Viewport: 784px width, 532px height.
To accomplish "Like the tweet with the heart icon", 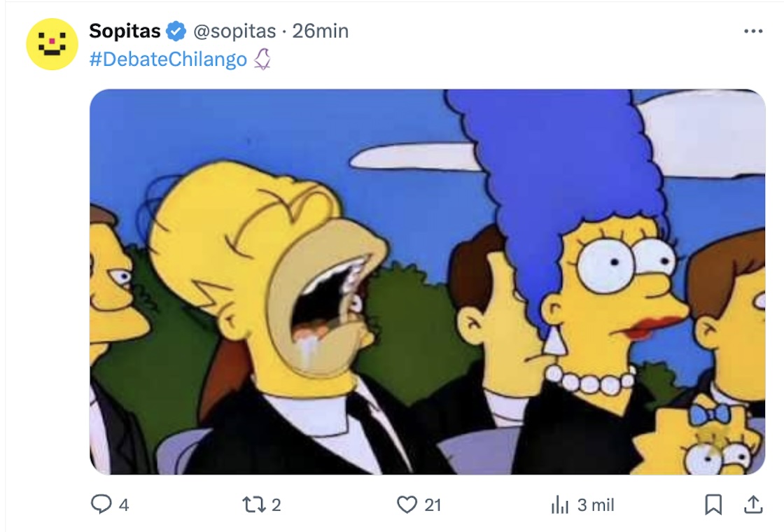I will pyautogui.click(x=407, y=505).
